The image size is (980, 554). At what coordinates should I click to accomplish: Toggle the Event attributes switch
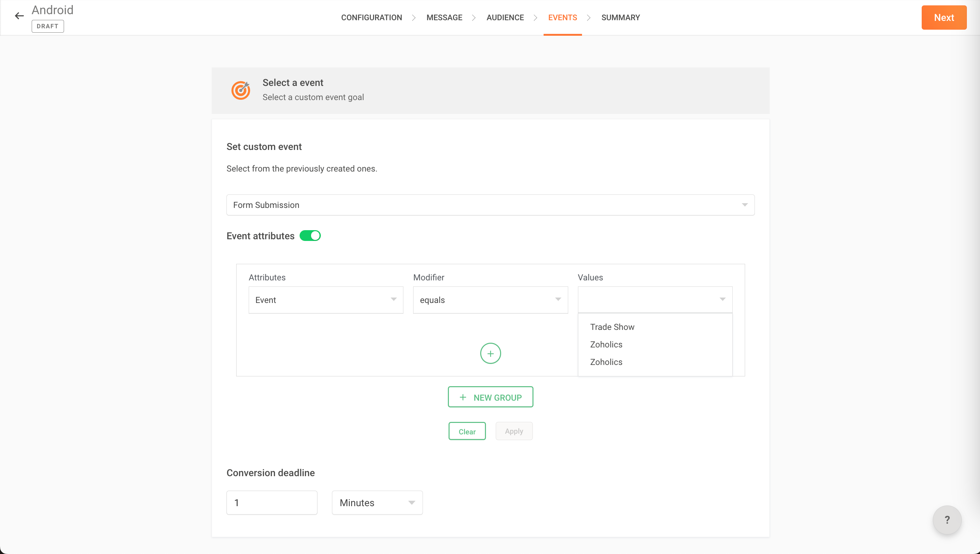pyautogui.click(x=310, y=236)
